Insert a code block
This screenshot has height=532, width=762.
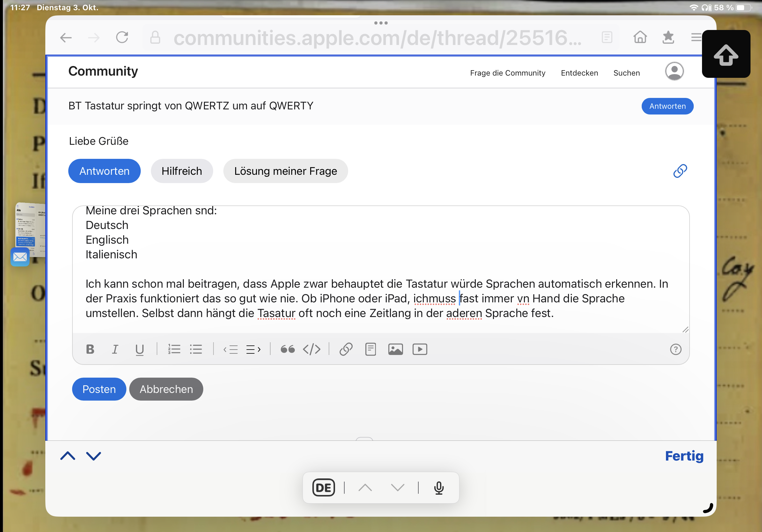pos(312,349)
